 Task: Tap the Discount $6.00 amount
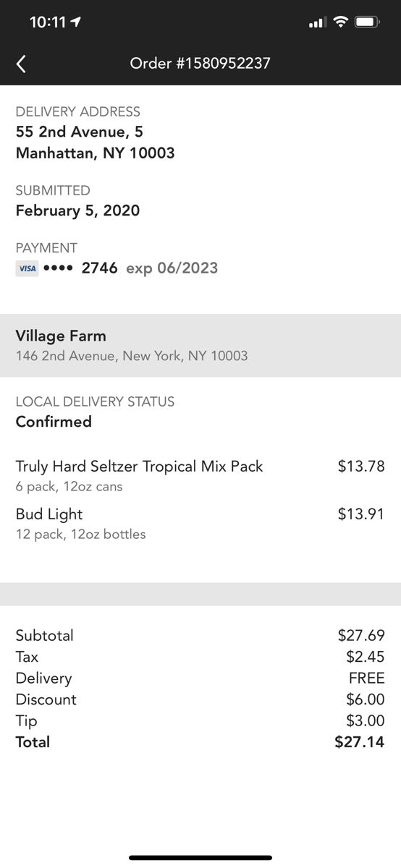(366, 699)
